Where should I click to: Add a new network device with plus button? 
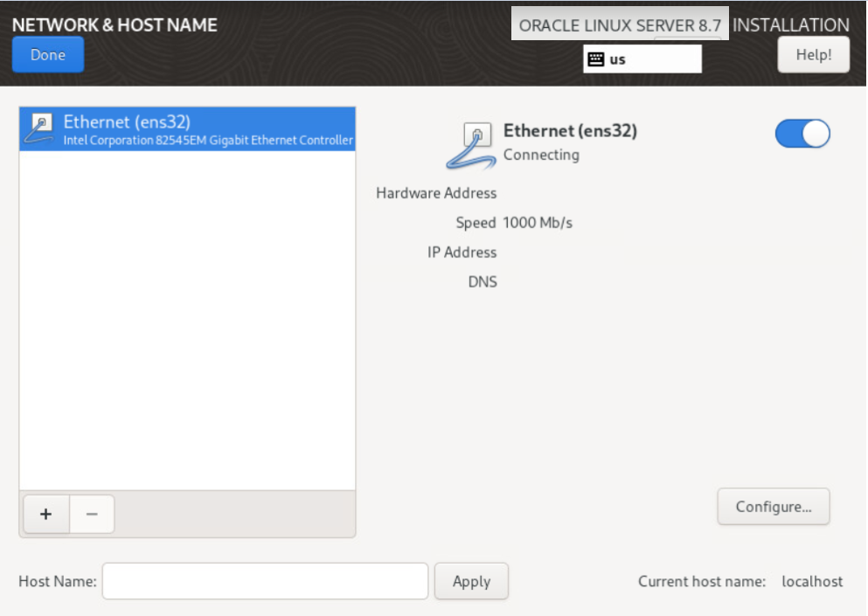(45, 515)
